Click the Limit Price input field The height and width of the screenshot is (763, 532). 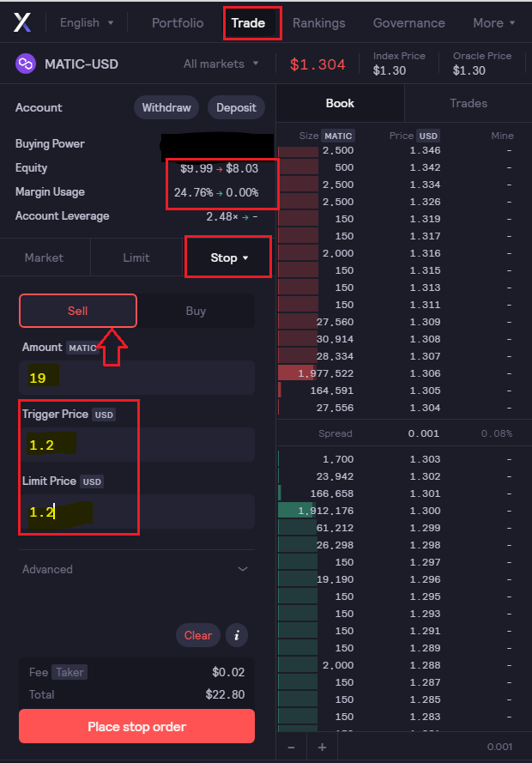(136, 512)
